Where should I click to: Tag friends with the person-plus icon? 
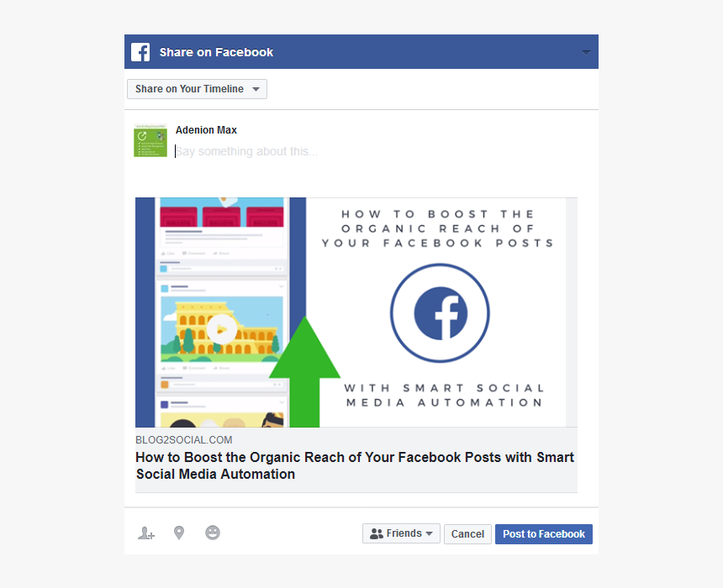pos(146,533)
